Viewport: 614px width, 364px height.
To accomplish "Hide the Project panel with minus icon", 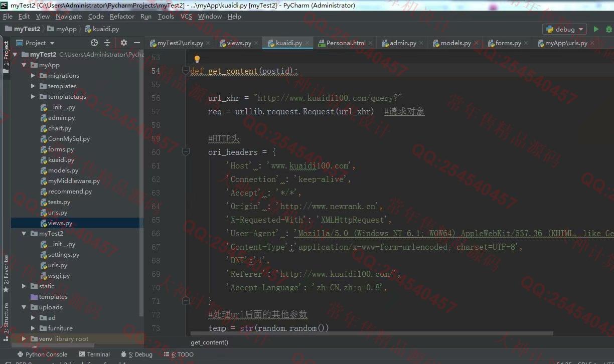I will point(136,43).
